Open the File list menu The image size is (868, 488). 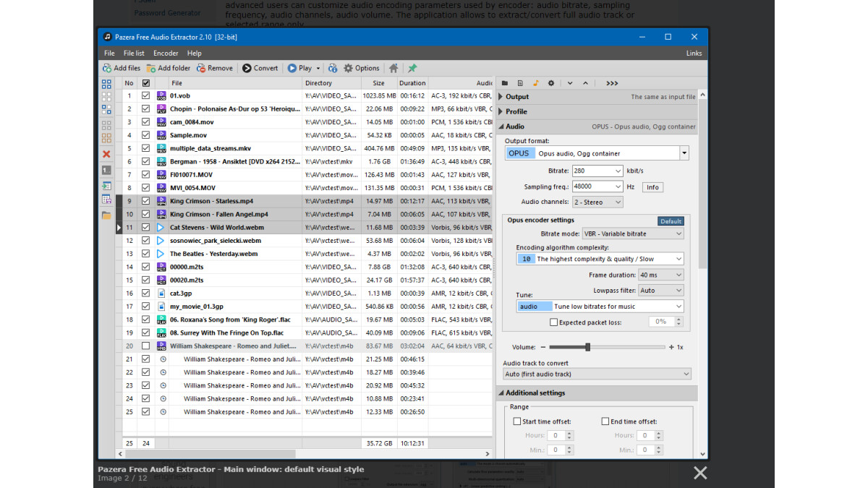coord(134,52)
